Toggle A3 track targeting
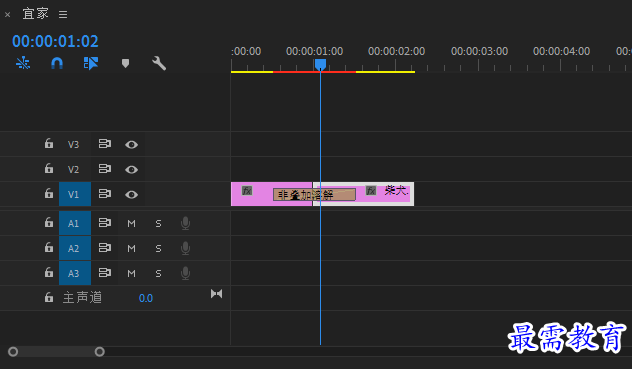 tap(75, 273)
